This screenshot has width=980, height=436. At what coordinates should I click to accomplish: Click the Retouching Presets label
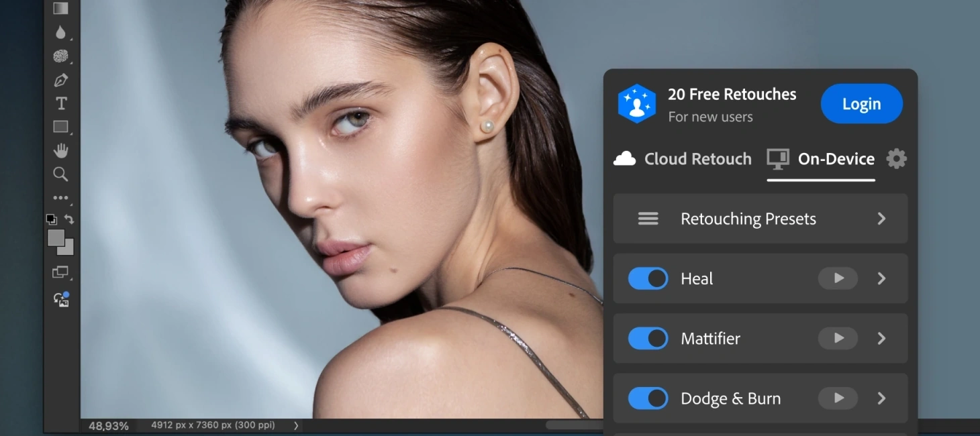748,219
